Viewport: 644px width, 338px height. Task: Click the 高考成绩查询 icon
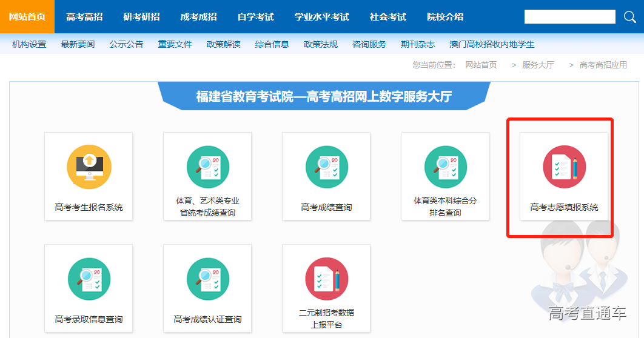tap(327, 167)
